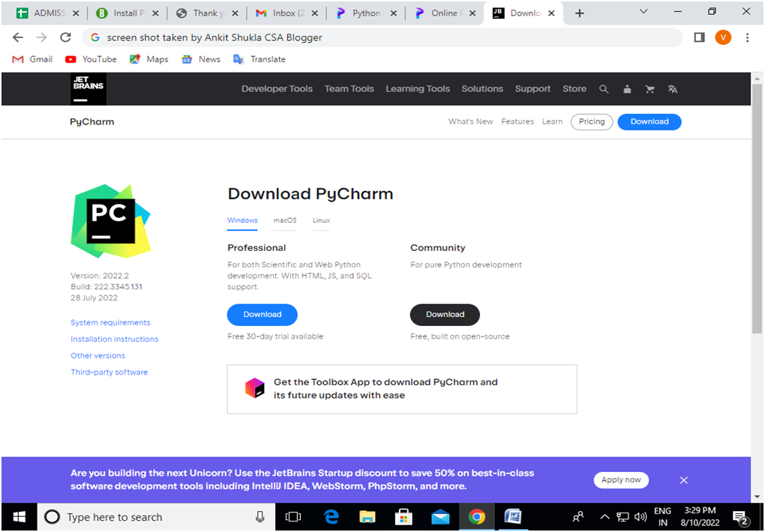Open Windows Start menu
Screen dimensions: 765x532
coord(19,517)
